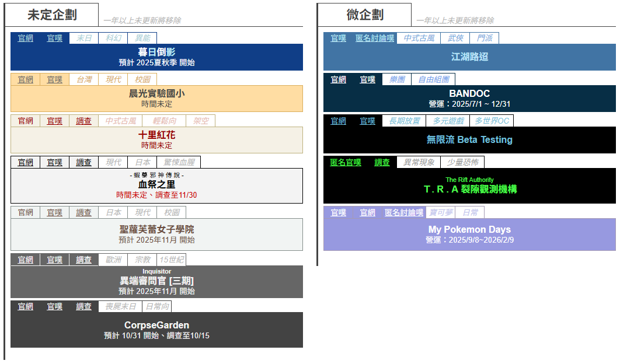Open 匿名討論噗 link for 江湖路迢

[375, 38]
